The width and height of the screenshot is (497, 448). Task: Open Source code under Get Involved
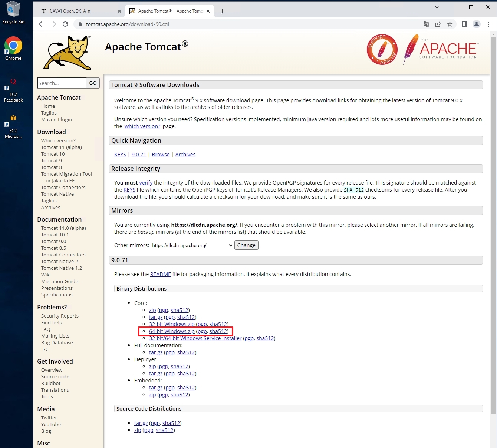click(55, 376)
